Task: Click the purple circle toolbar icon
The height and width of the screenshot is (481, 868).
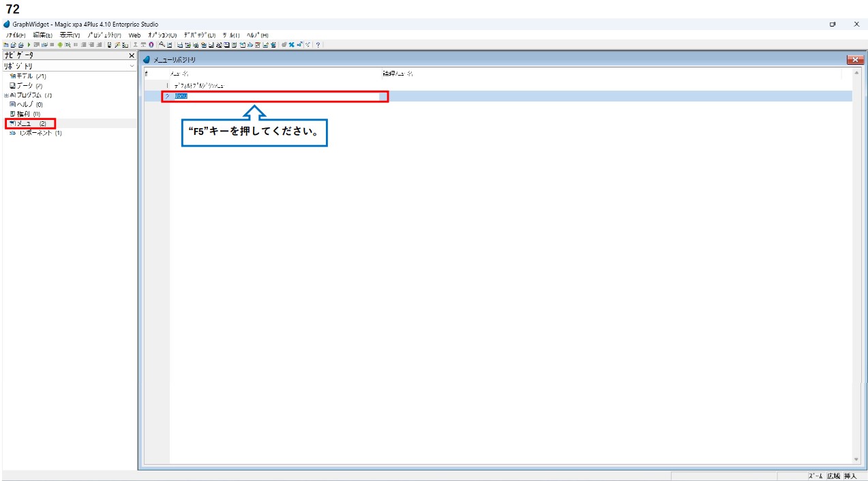Action: 151,45
